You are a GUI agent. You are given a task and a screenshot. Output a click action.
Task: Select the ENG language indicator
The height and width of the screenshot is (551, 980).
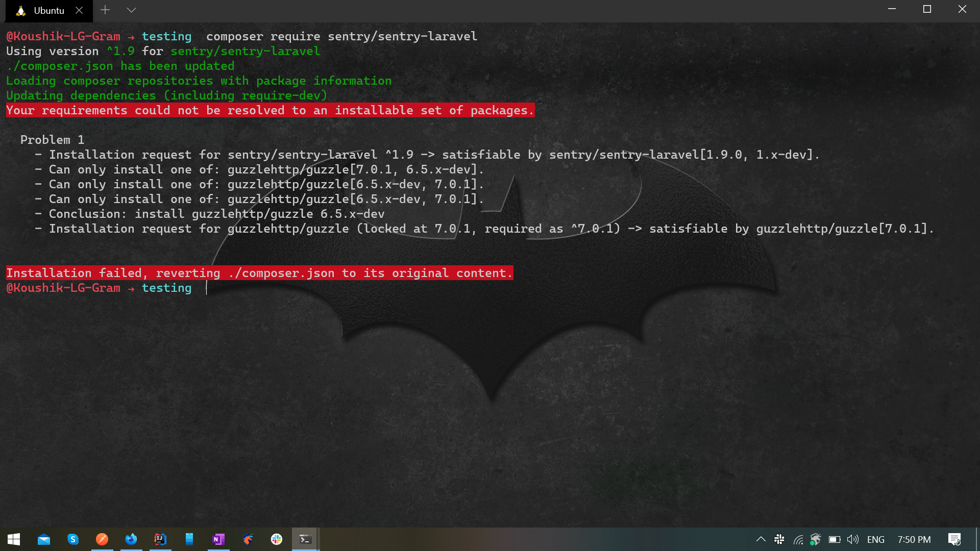pyautogui.click(x=876, y=539)
